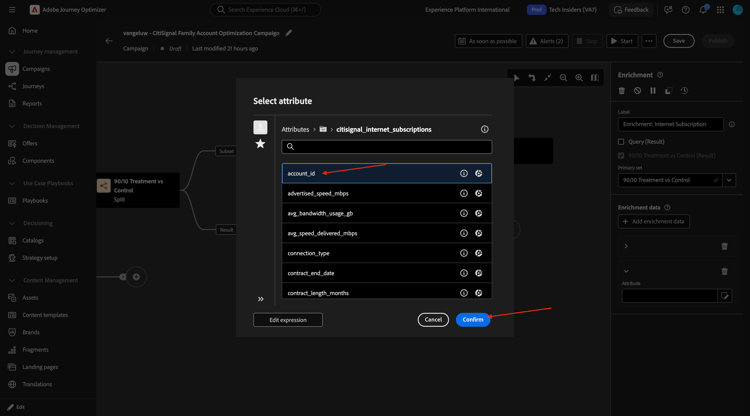Click the history clock icon in Enrichment panel
The height and width of the screenshot is (416, 750).
click(x=684, y=91)
